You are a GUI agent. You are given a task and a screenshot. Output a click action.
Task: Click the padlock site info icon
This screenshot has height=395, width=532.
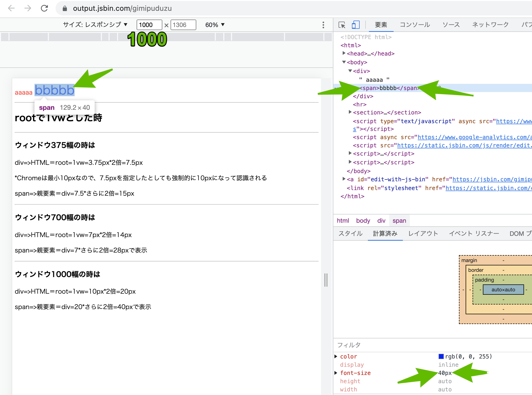click(x=65, y=8)
